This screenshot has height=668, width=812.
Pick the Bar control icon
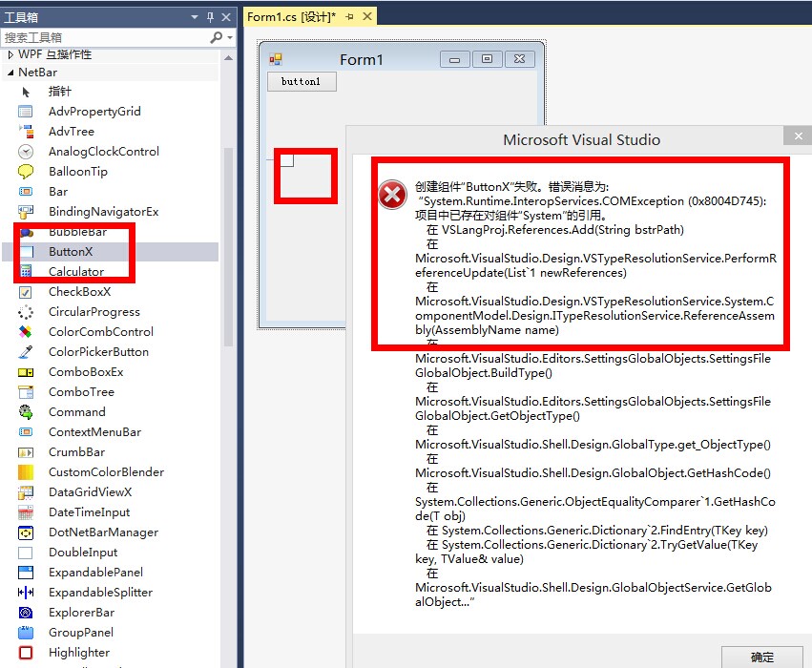tap(26, 192)
